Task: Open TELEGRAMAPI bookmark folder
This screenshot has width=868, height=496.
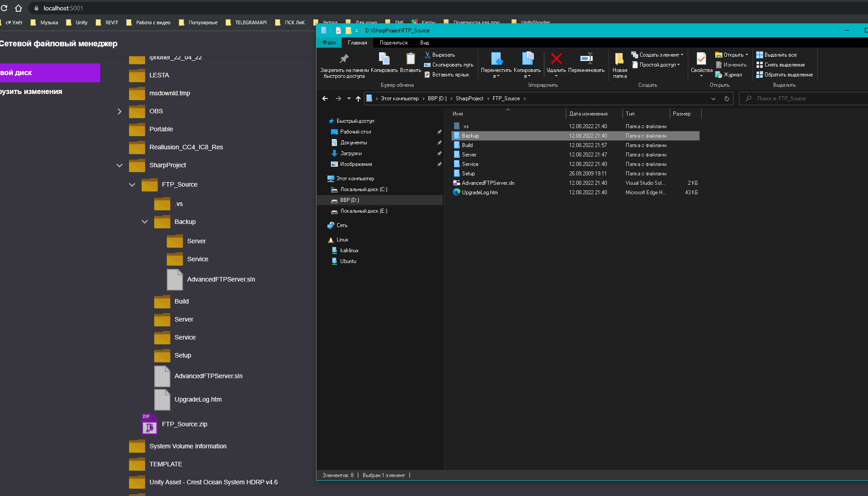Action: tap(246, 22)
